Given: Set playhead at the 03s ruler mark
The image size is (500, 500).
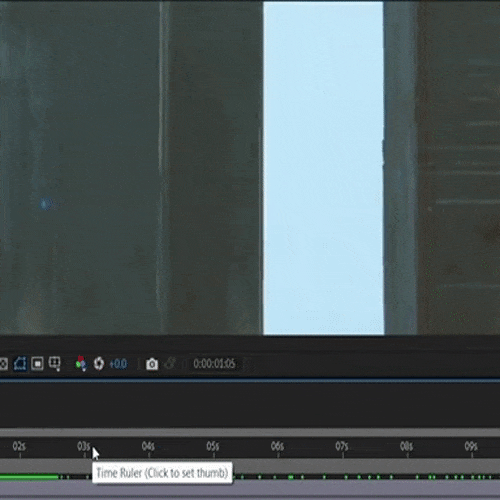Looking at the screenshot, I should pos(84,446).
